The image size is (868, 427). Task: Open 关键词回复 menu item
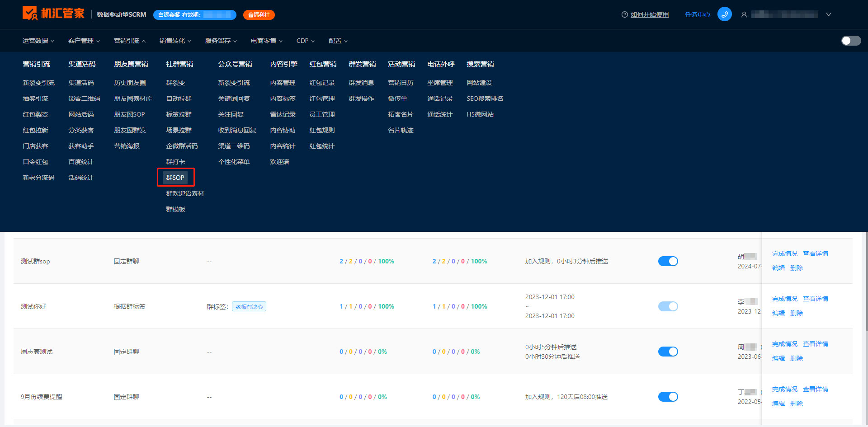coord(234,99)
